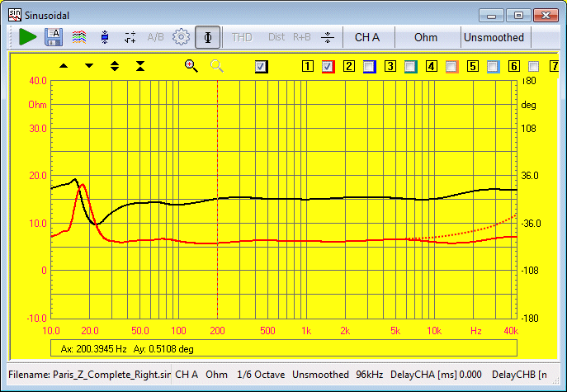Click the Dist toolbar button

click(276, 37)
